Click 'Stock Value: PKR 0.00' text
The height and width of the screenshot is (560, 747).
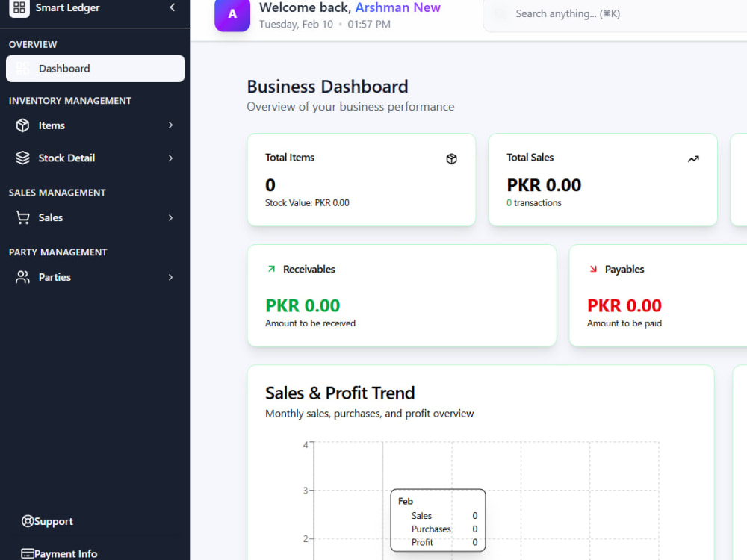(x=307, y=203)
